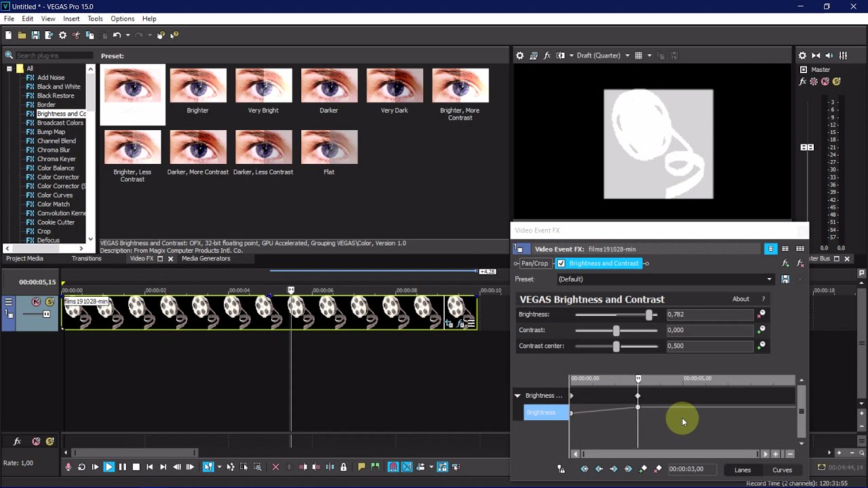The width and height of the screenshot is (868, 488).
Task: Switch to the Transitions tab
Action: pyautogui.click(x=87, y=258)
